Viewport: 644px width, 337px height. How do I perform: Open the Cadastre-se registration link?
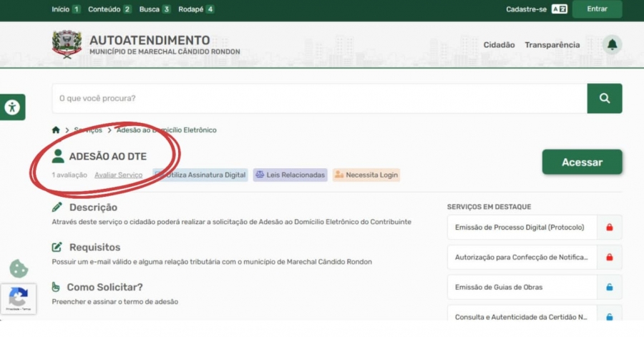(x=526, y=9)
